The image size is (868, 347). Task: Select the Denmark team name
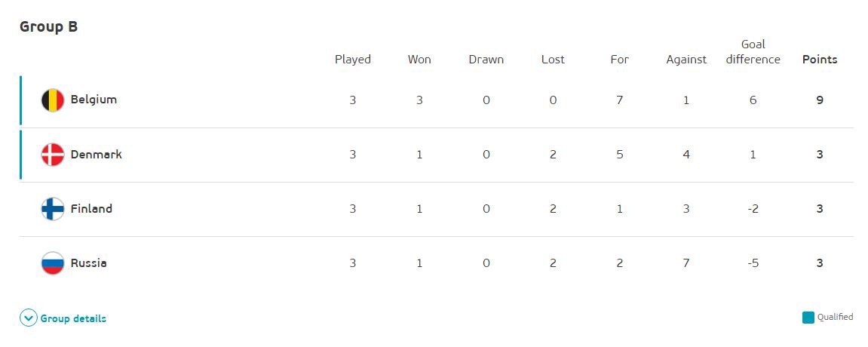(x=96, y=155)
